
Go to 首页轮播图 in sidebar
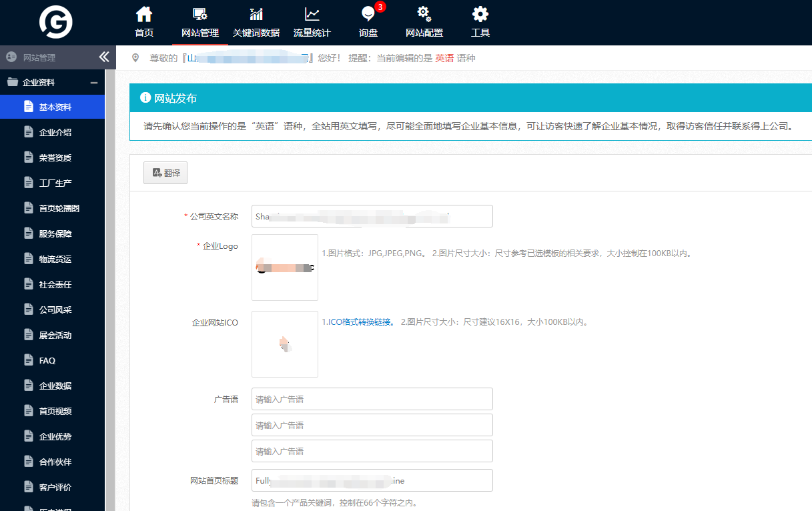(59, 208)
